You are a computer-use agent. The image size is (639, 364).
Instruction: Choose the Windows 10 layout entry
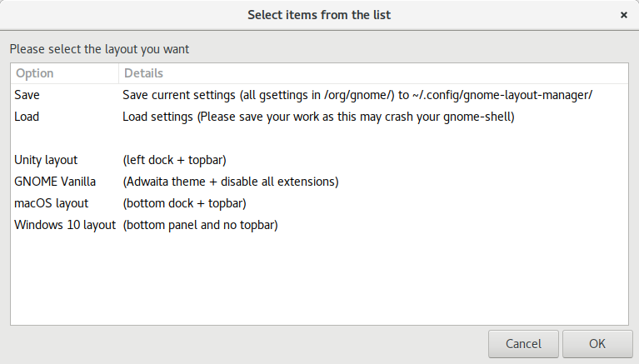(x=65, y=225)
